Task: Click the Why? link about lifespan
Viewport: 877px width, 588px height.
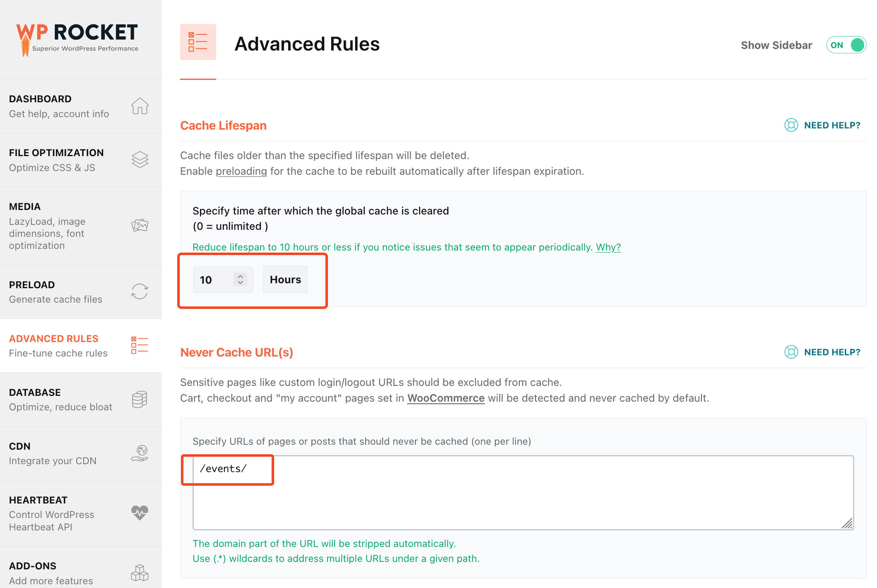Action: [608, 247]
